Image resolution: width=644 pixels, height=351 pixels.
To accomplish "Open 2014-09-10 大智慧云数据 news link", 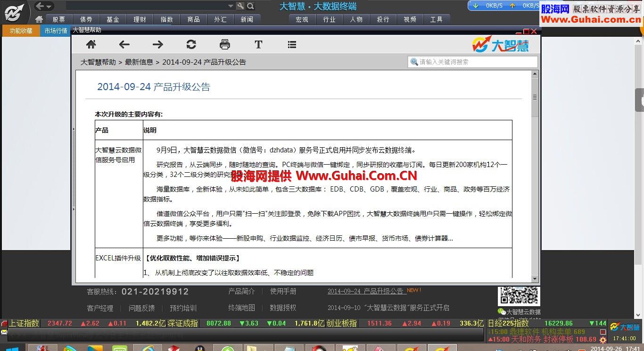I will 388,308.
